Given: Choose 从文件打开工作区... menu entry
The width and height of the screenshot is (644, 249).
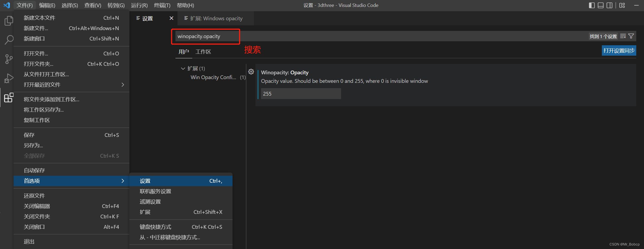Looking at the screenshot, I should point(71,74).
